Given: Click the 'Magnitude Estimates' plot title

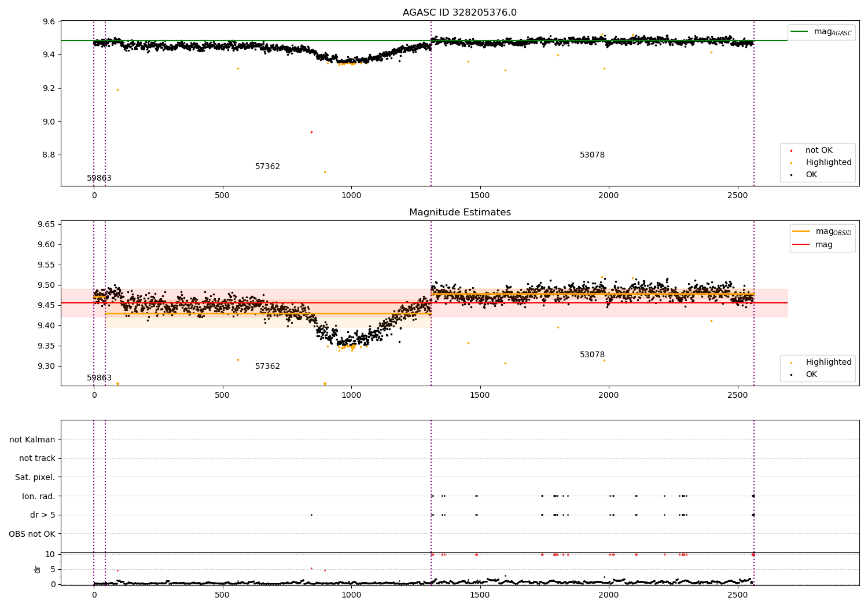Looking at the screenshot, I should click(459, 213).
